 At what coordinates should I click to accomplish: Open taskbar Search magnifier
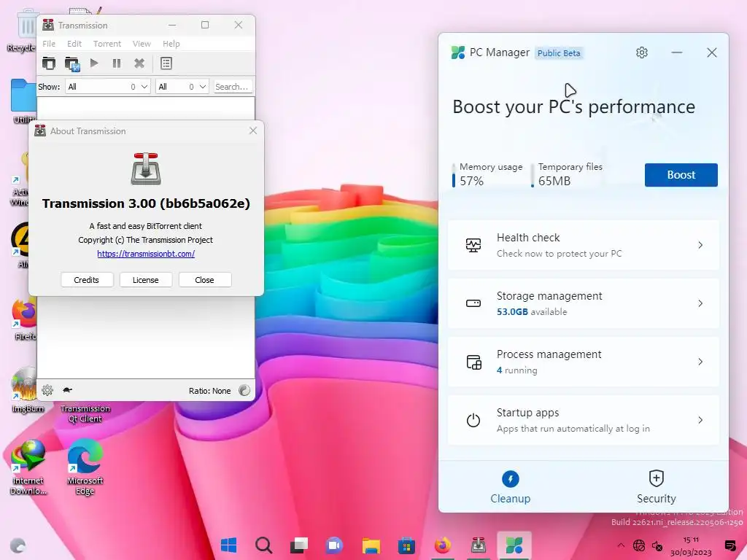263,545
